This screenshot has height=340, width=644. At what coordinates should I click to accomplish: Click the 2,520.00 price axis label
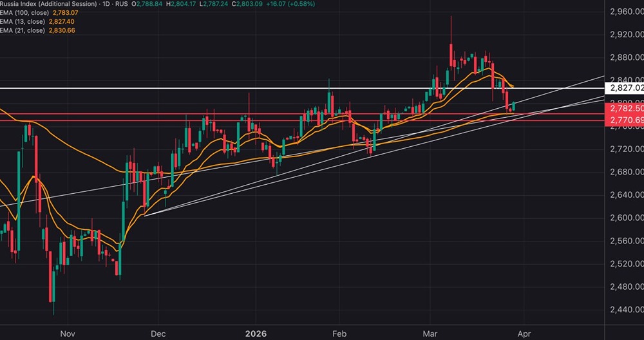pos(627,263)
